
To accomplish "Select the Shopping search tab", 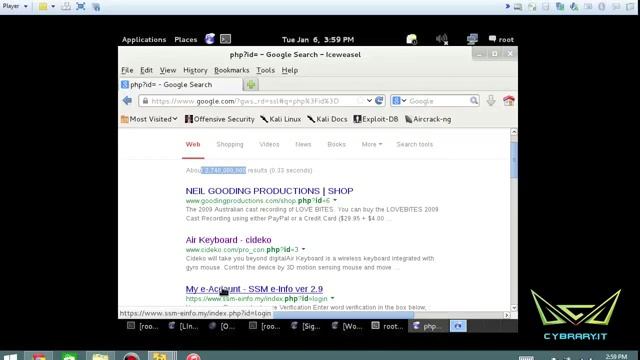I will point(230,144).
